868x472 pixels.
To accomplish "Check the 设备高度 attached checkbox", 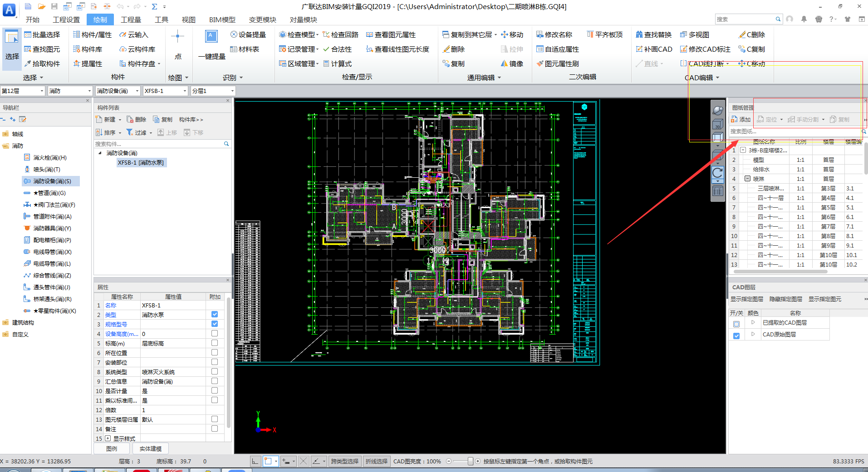I will [215, 334].
